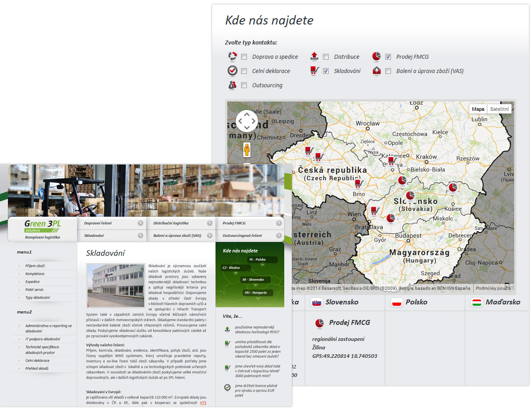This screenshot has height=417, width=532.
Task: Click the Balení a úprava zboží box icon
Action: [x=377, y=71]
